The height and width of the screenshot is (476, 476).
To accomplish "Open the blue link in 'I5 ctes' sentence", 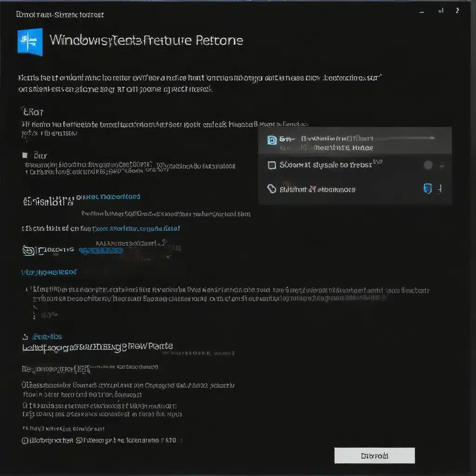I will click(x=136, y=228).
